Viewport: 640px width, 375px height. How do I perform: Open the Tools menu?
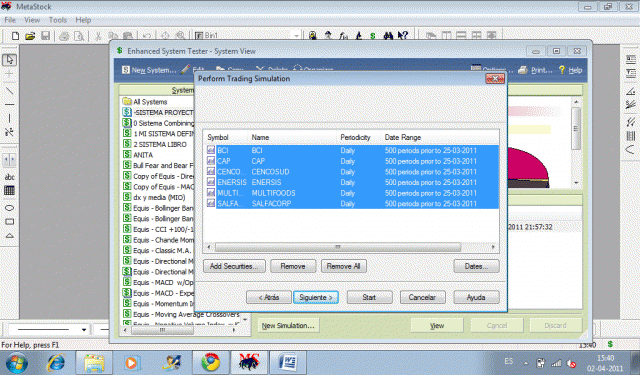pos(58,20)
